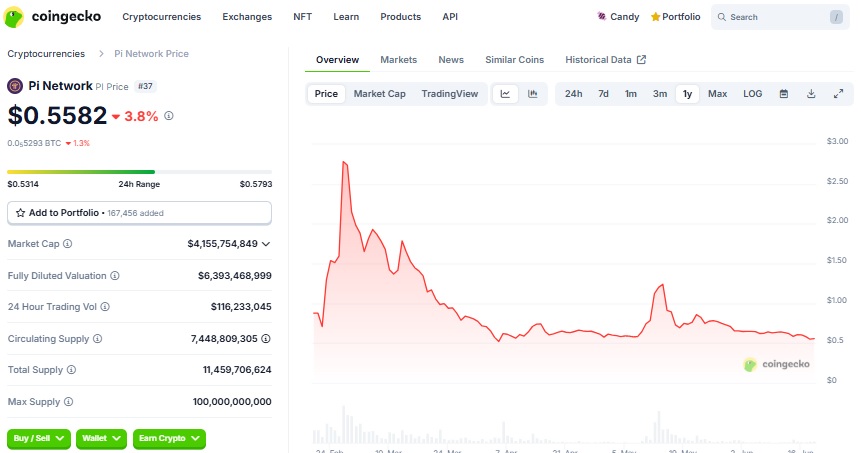Download chart data icon

811,94
